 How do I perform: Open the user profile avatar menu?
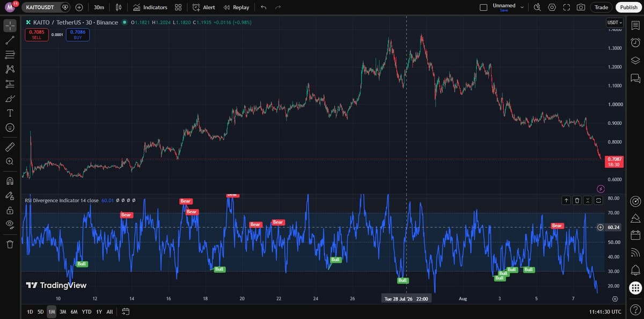[11, 7]
